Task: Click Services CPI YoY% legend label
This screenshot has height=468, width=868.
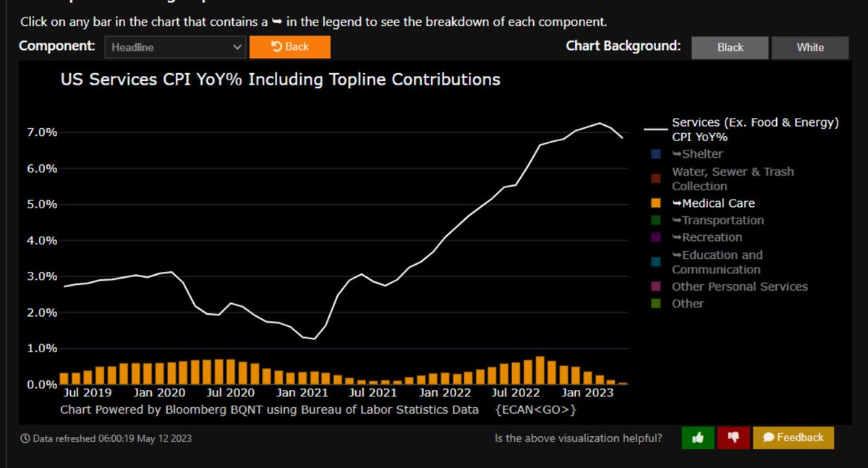Action: point(754,129)
